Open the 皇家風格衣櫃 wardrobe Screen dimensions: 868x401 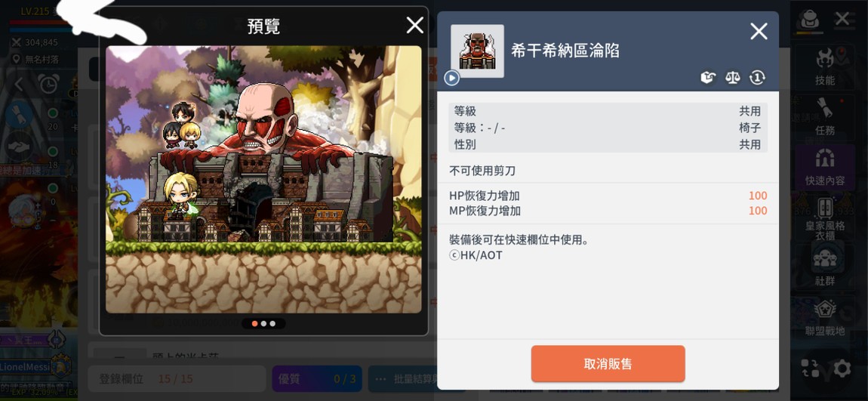(x=825, y=218)
